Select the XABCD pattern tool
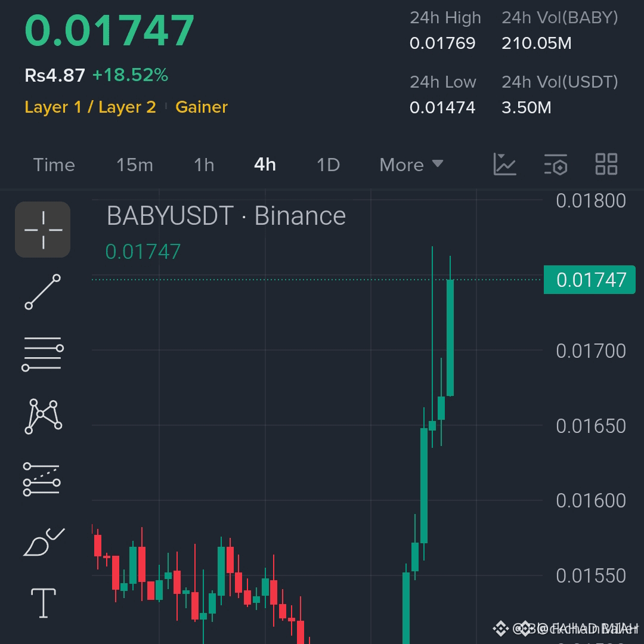This screenshot has height=644, width=644. [43, 416]
